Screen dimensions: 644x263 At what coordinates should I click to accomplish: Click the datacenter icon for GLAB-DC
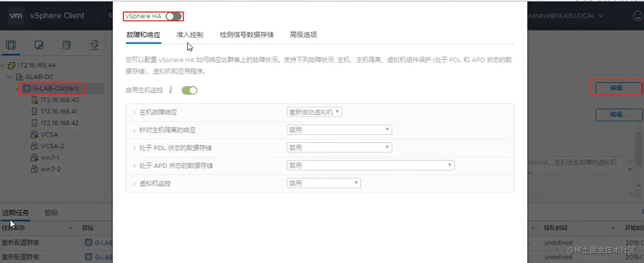(x=19, y=77)
